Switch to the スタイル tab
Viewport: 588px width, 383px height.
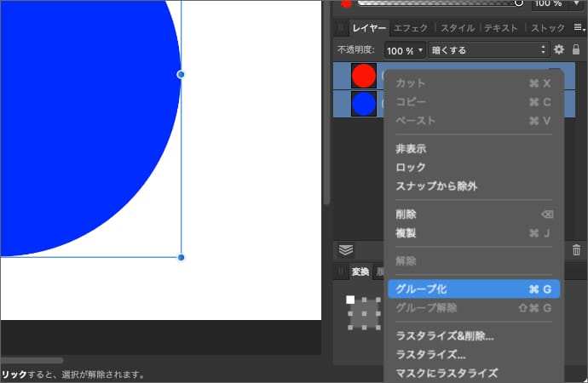pyautogui.click(x=458, y=28)
